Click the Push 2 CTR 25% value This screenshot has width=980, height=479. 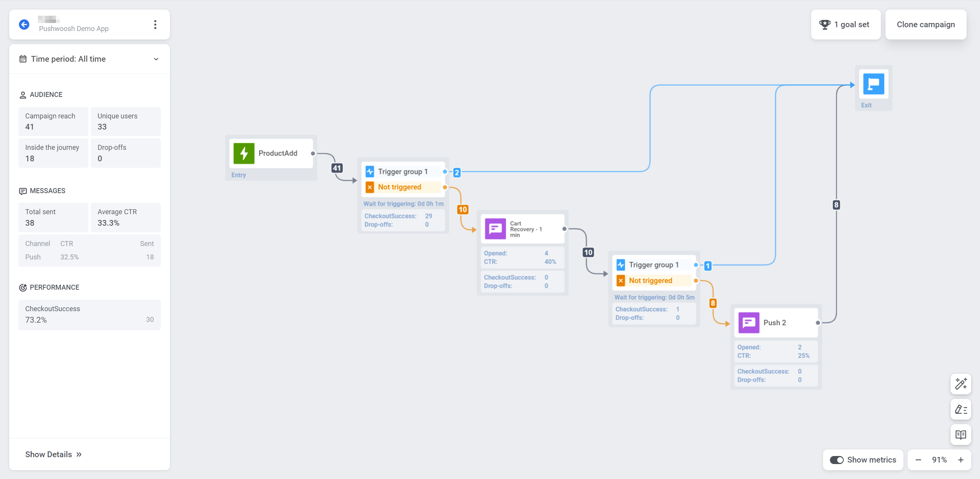tap(804, 356)
